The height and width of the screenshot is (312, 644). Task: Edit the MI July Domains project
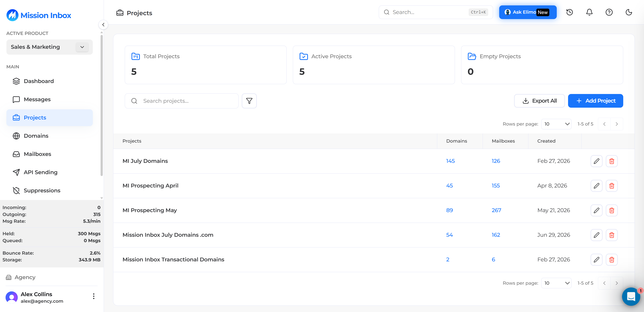(597, 161)
